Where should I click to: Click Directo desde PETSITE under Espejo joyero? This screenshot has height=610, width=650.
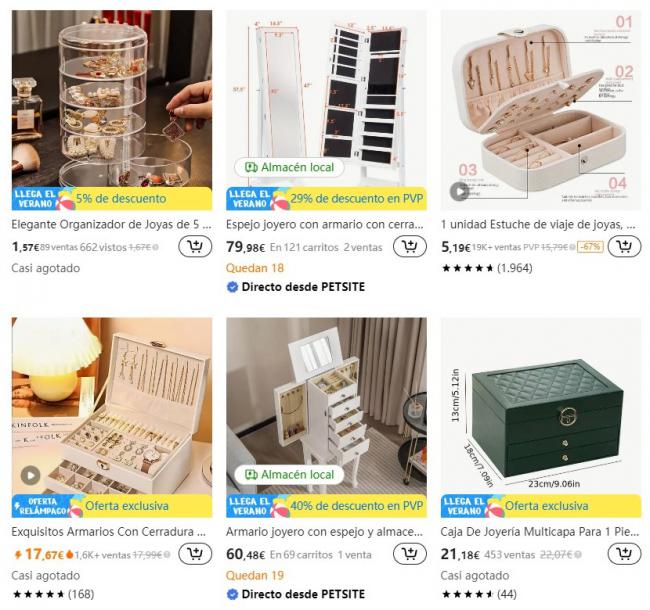(296, 287)
